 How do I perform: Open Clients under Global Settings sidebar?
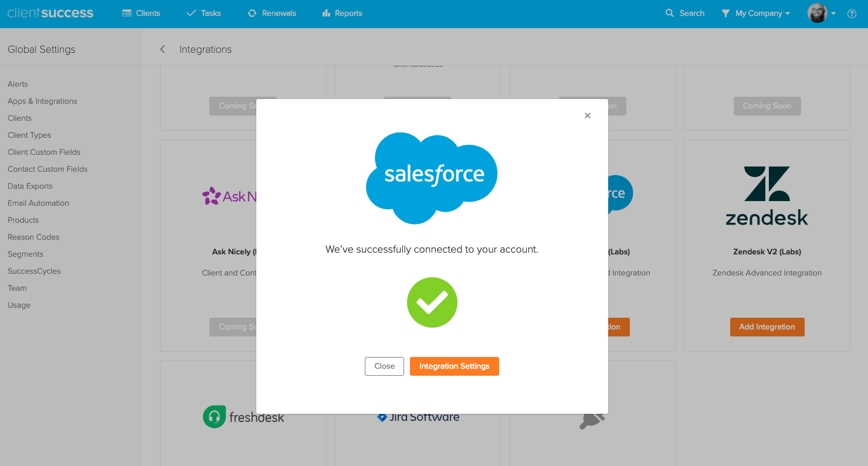coord(19,118)
